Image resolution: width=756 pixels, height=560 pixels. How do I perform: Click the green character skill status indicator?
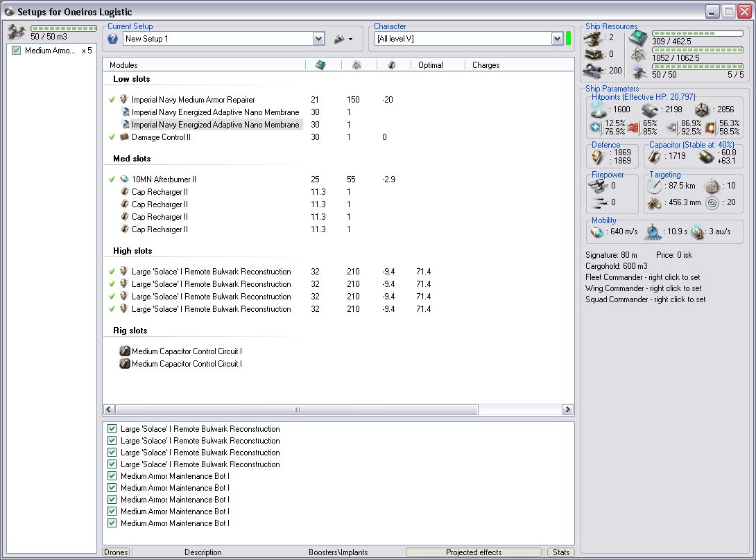[x=569, y=39]
